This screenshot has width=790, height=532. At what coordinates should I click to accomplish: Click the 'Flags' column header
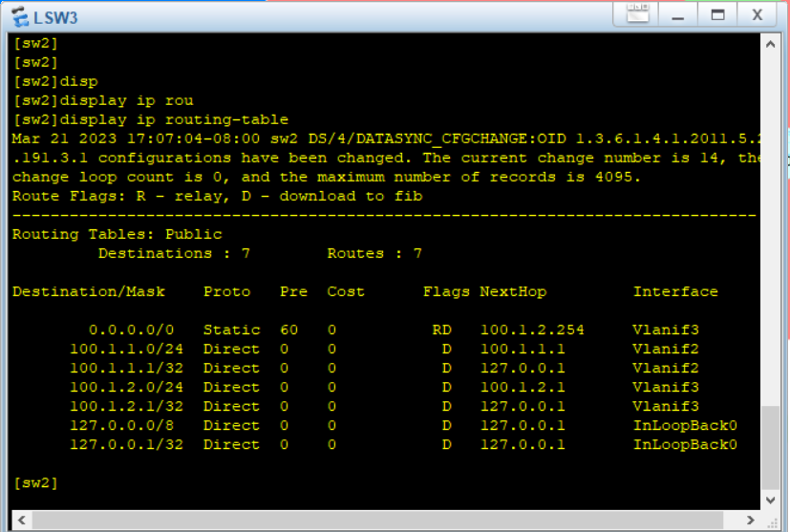[x=446, y=291]
